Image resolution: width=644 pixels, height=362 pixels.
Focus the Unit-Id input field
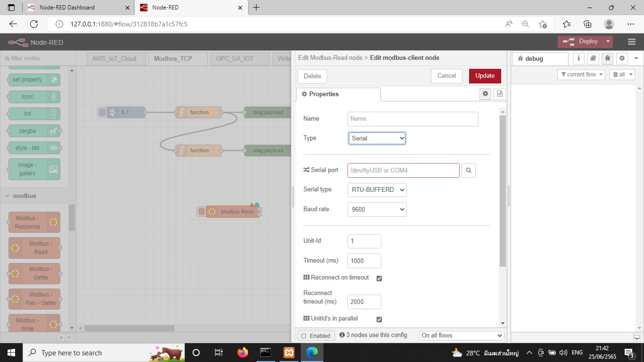point(364,241)
